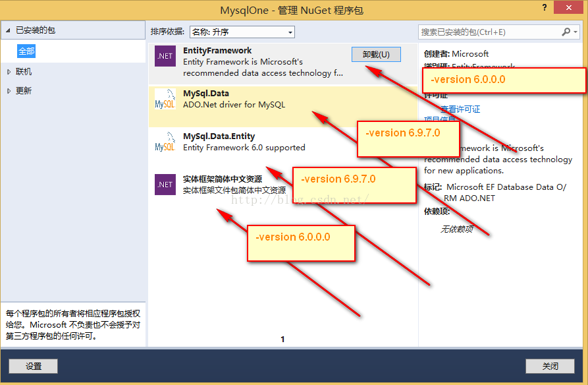Open the 排序依据 sort dropdown
The image size is (588, 385).
[x=242, y=32]
